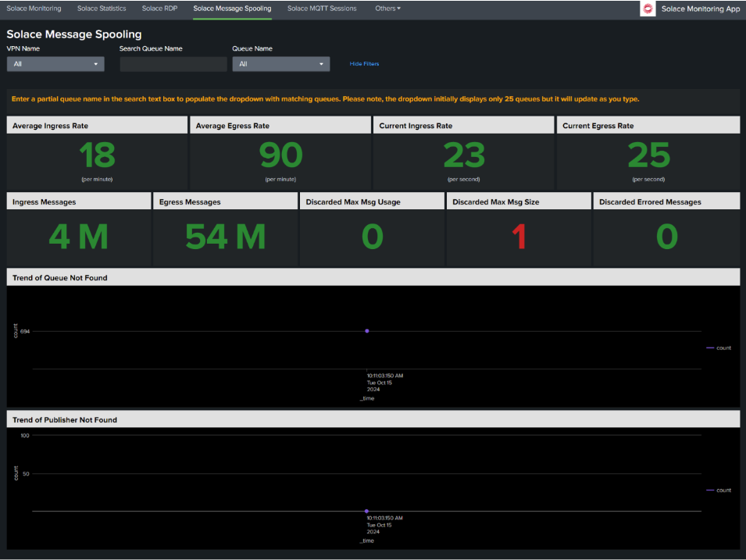The height and width of the screenshot is (560, 746).
Task: Click the Discarded Max Msg Usage title
Action: (x=353, y=202)
